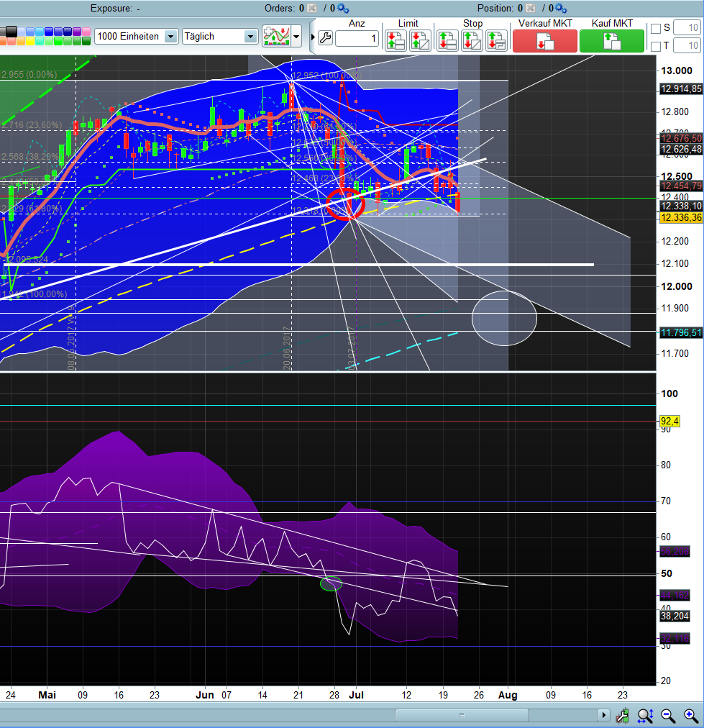
Task: Click the 12.676,50 price label
Action: click(x=681, y=138)
